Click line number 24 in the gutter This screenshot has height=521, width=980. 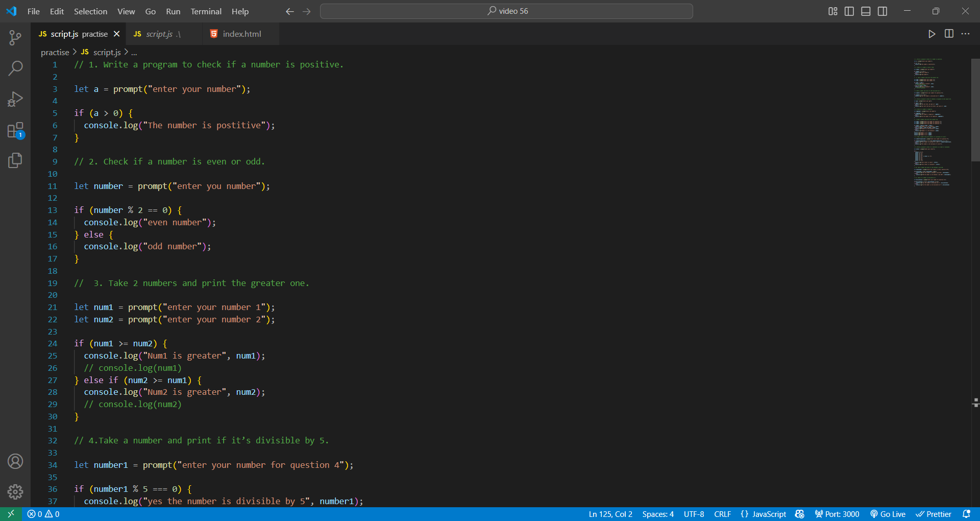tap(53, 343)
